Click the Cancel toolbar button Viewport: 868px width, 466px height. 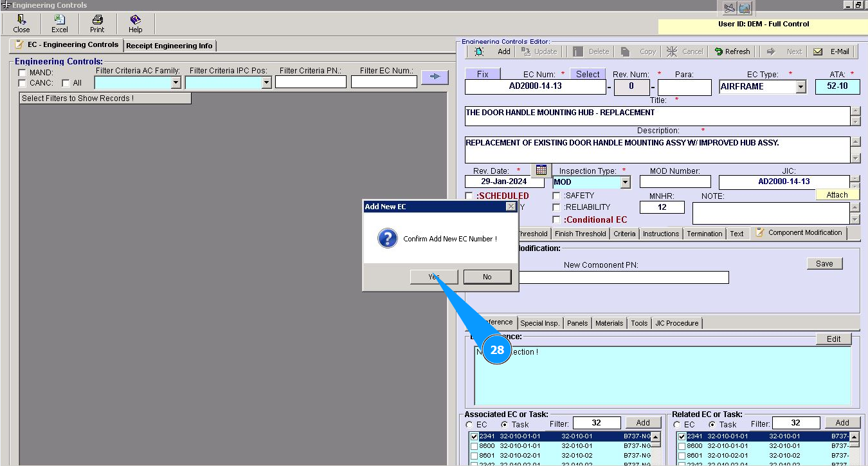coord(685,51)
